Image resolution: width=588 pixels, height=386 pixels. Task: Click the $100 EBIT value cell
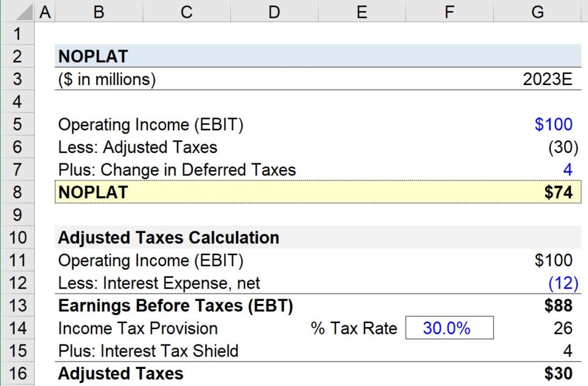pyautogui.click(x=537, y=124)
